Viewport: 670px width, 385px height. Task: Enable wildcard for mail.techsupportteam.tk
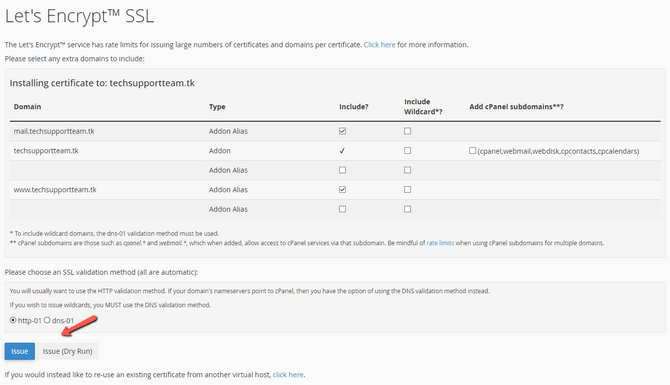(x=407, y=131)
